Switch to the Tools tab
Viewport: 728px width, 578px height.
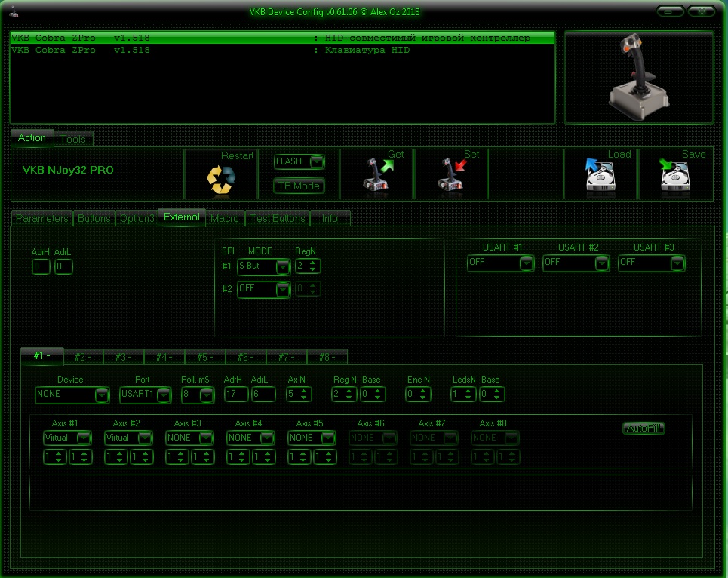[73, 139]
